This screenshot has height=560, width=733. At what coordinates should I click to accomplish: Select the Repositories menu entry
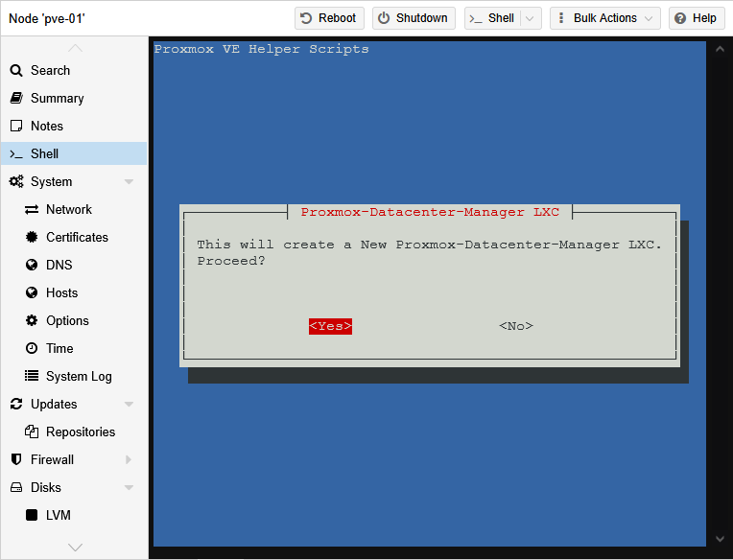click(x=74, y=432)
